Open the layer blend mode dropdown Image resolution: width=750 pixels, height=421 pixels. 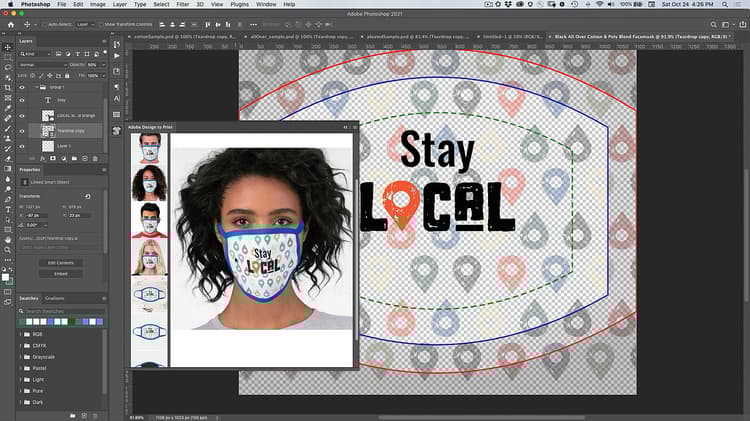tap(40, 63)
